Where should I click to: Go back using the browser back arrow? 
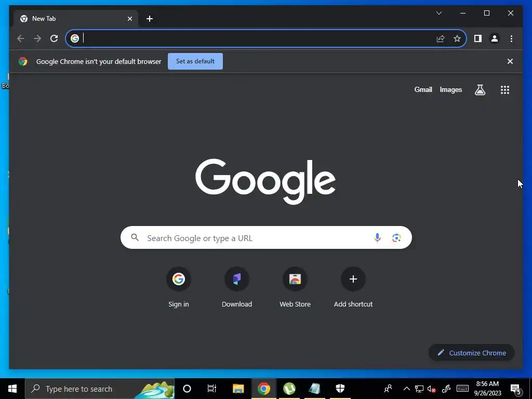pyautogui.click(x=21, y=38)
